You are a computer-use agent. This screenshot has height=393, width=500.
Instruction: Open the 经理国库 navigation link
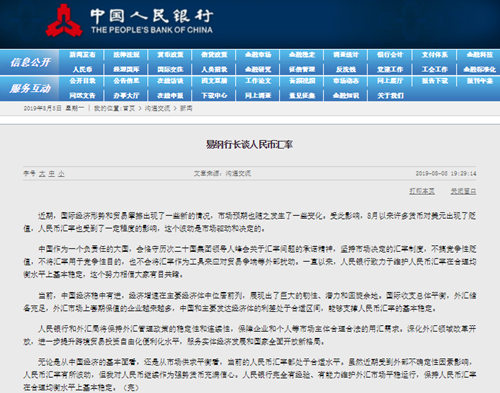tap(126, 69)
